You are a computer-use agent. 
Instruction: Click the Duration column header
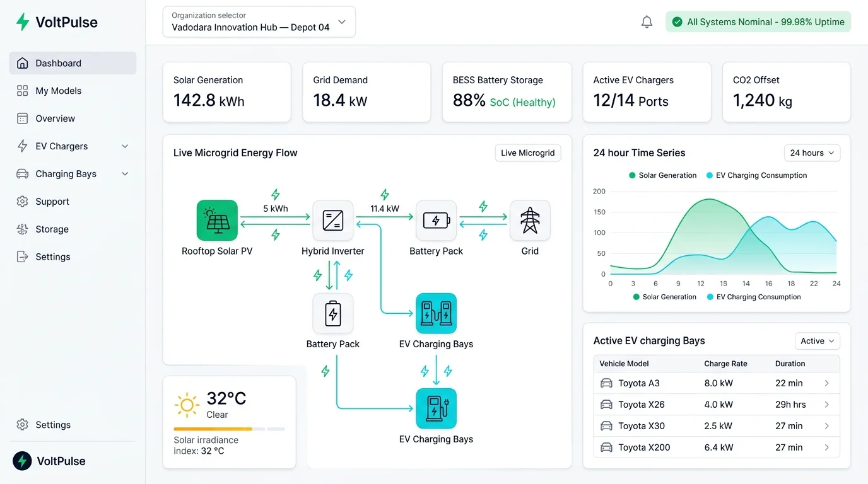[x=790, y=364]
